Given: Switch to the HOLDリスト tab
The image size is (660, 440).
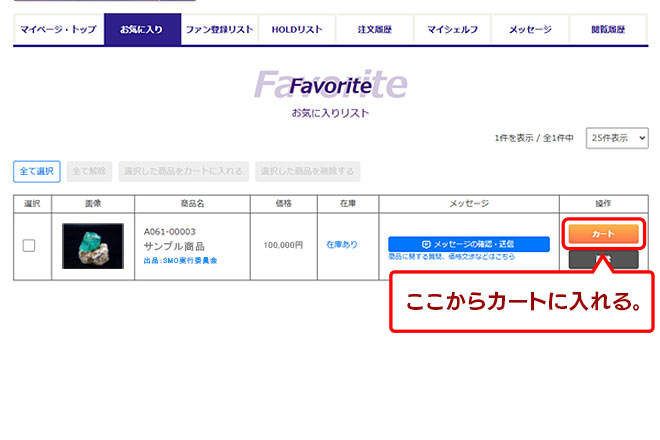Looking at the screenshot, I should click(x=297, y=30).
